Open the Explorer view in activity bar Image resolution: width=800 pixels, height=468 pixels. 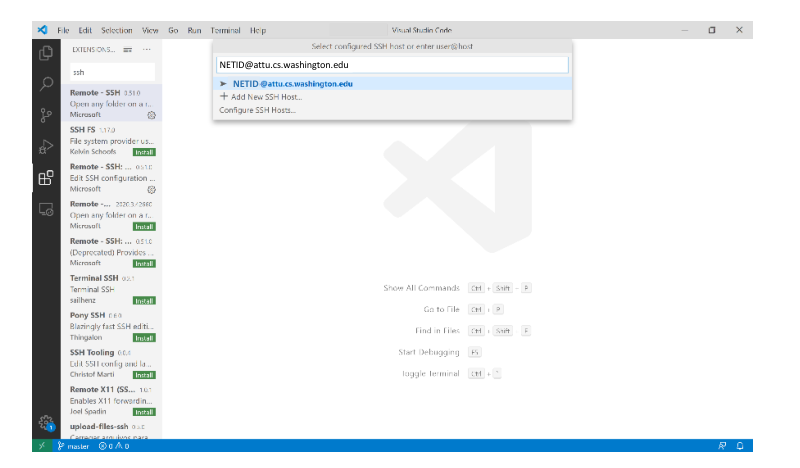point(46,53)
